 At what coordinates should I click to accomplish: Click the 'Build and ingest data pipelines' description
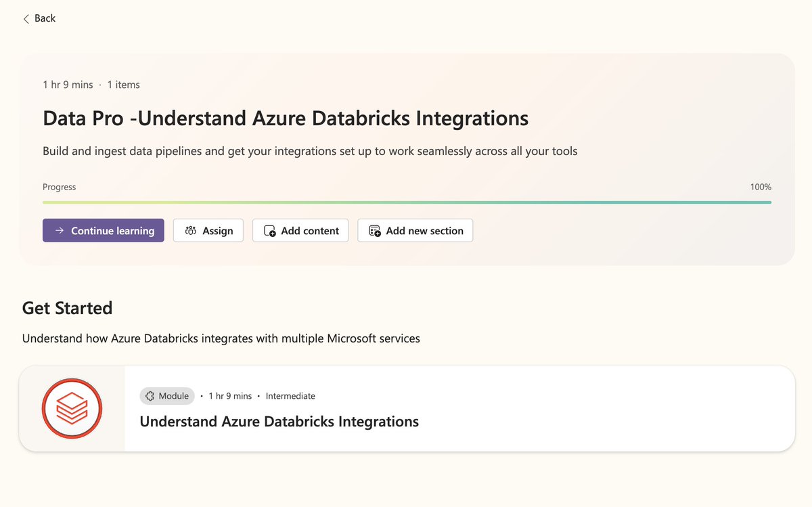pos(310,151)
